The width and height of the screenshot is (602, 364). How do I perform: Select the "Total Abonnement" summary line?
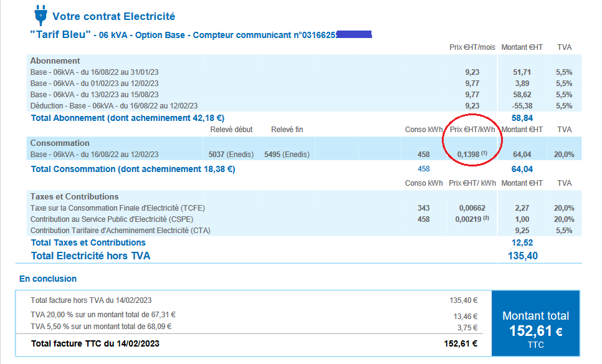pyautogui.click(x=127, y=118)
